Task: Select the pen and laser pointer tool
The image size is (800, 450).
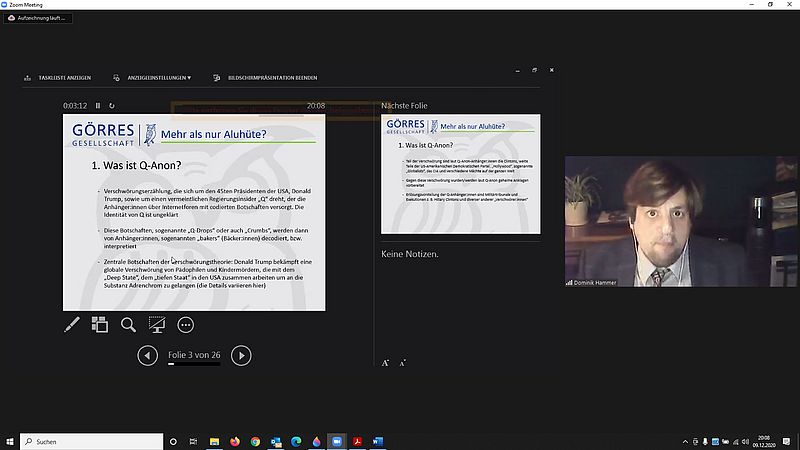Action: [x=72, y=324]
